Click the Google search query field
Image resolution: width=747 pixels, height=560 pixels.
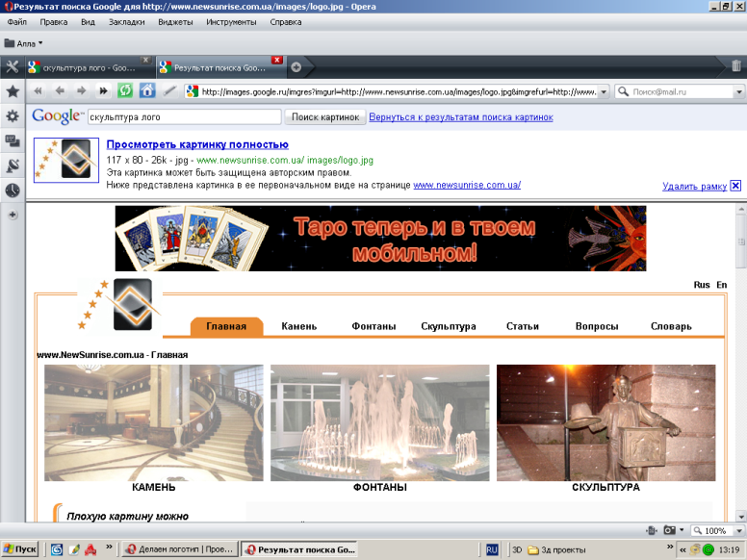(x=185, y=117)
